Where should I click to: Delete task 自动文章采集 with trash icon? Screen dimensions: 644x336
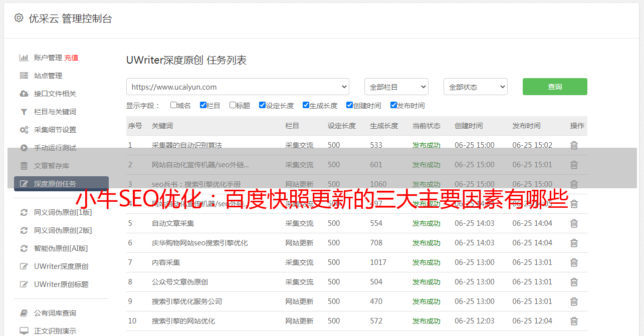[x=574, y=223]
